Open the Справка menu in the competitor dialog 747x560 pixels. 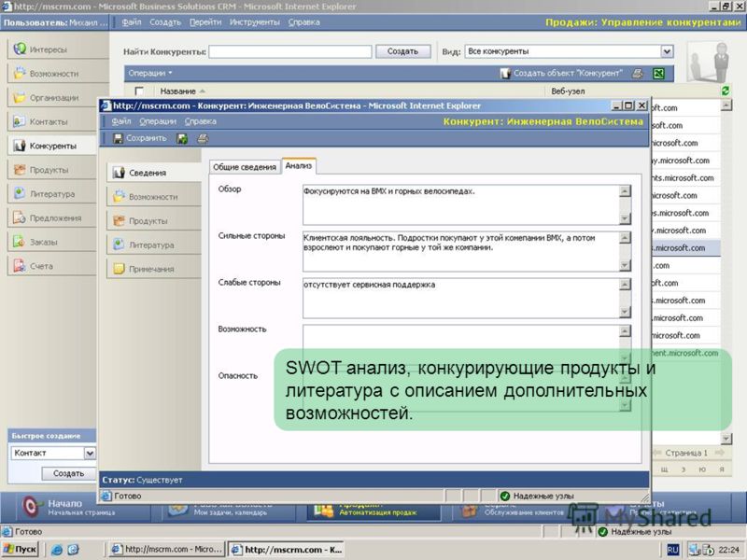(x=201, y=121)
